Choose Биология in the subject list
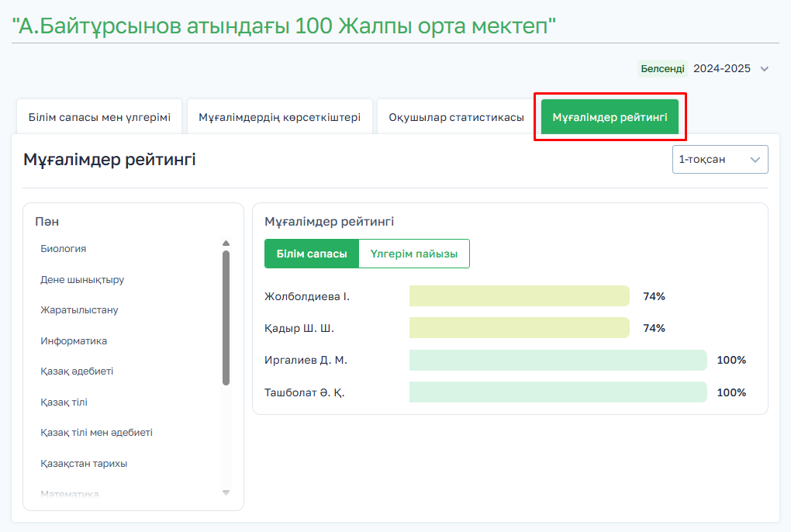The image size is (791, 532). pos(64,249)
